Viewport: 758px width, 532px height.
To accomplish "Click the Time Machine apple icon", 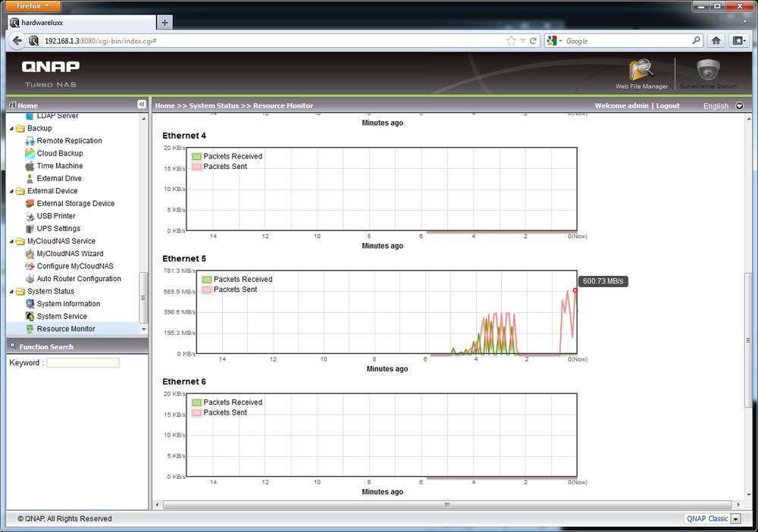I will point(30,166).
